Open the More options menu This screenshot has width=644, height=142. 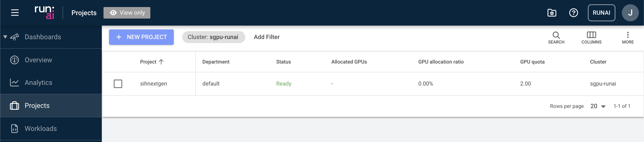point(628,38)
